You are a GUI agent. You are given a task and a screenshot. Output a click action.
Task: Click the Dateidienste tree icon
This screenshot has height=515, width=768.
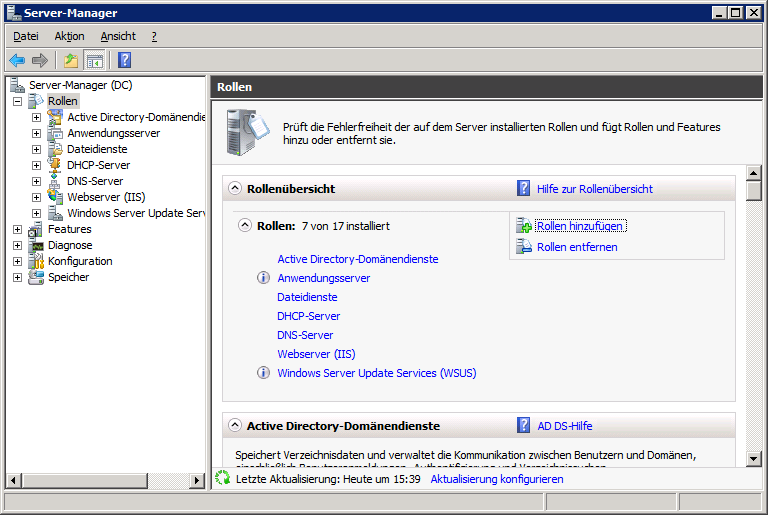(x=55, y=149)
